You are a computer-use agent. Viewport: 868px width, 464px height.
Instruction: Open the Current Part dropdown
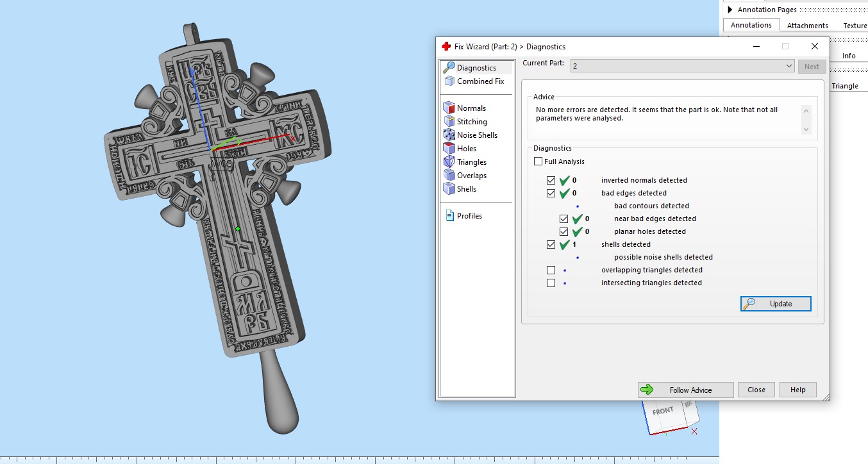[682, 66]
